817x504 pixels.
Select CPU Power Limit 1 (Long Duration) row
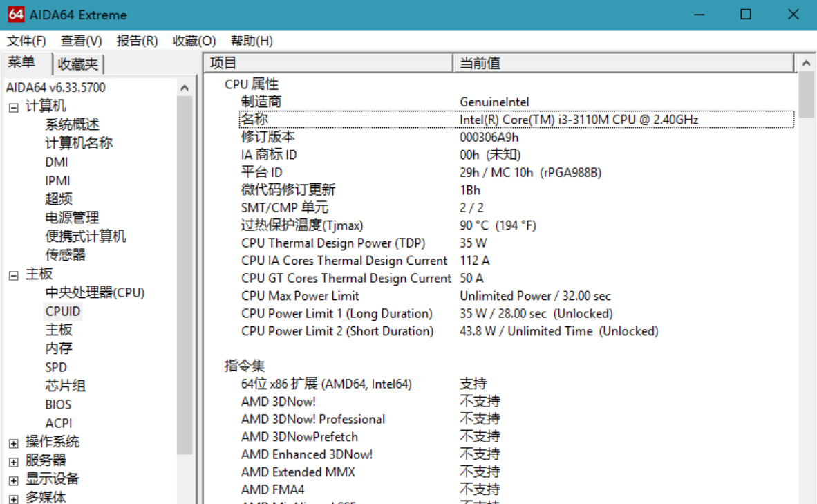[517, 314]
